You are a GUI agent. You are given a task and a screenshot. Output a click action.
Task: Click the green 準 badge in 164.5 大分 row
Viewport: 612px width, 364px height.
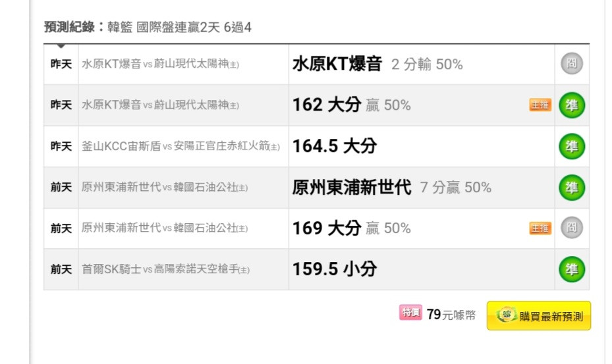(x=571, y=146)
